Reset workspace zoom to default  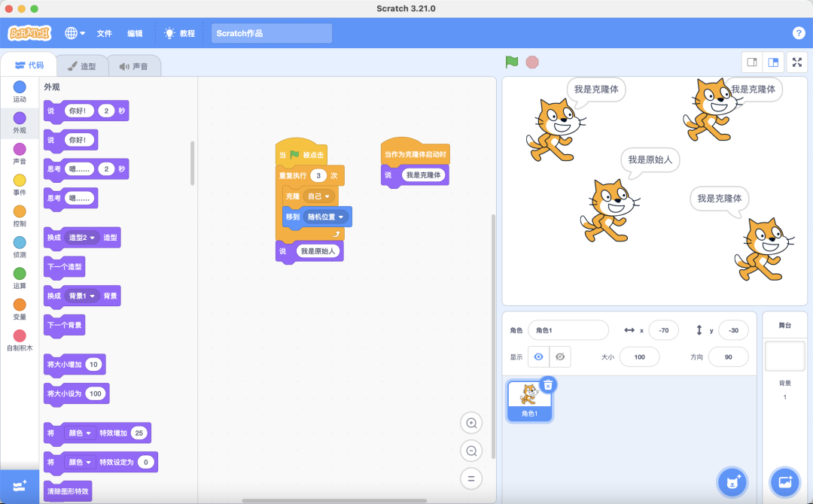[x=471, y=478]
